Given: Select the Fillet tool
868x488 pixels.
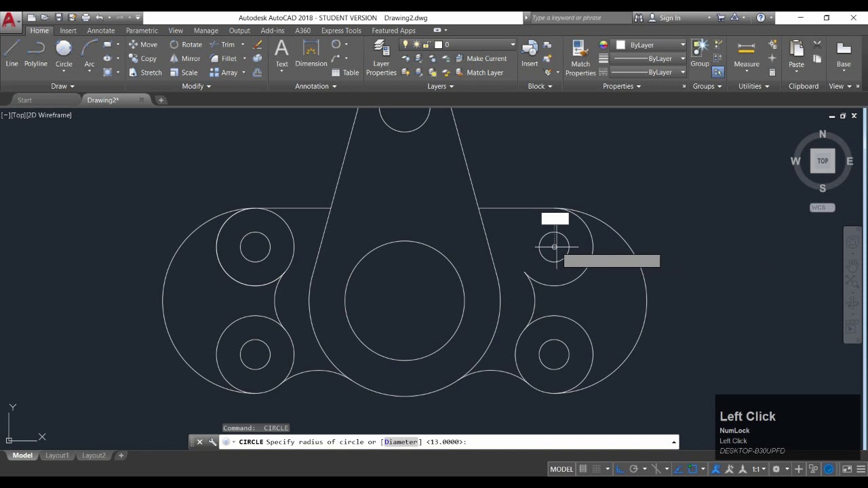Looking at the screenshot, I should tap(223, 59).
